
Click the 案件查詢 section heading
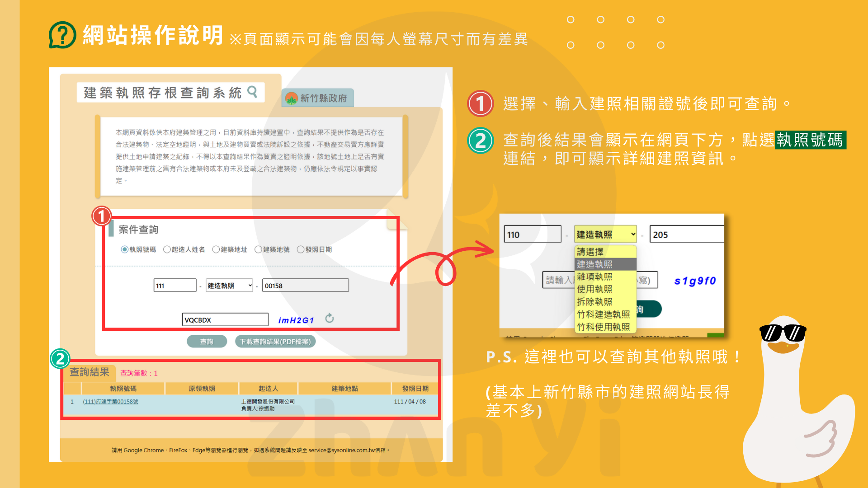(138, 230)
